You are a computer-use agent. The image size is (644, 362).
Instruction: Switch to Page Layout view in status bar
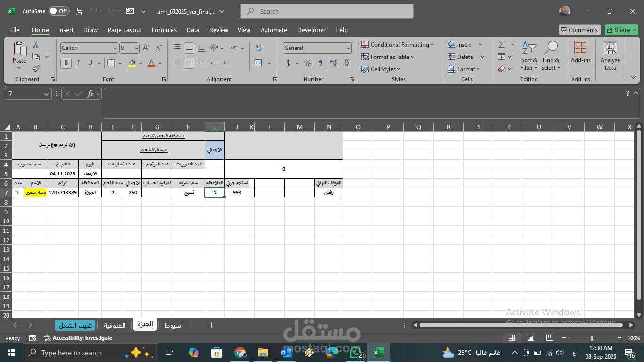(531, 338)
